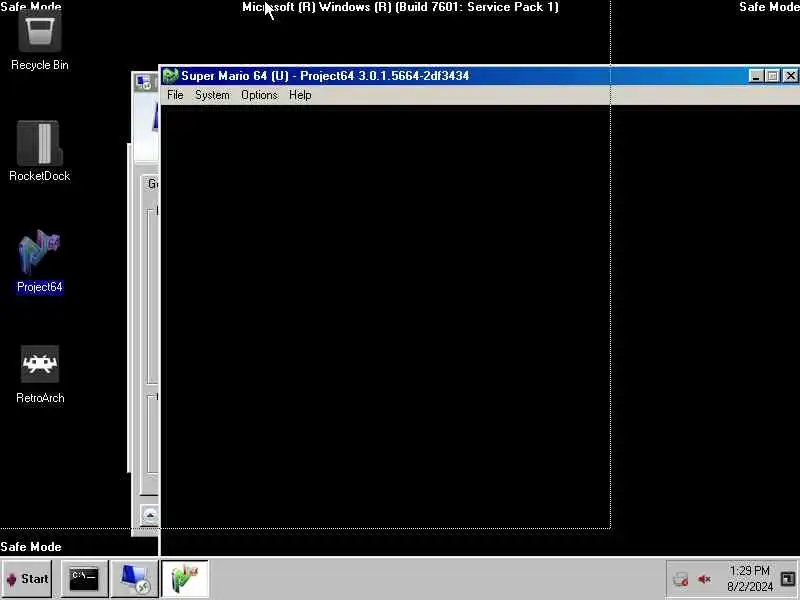Select the RocketDock desktop icon
The height and width of the screenshot is (600, 800).
pos(40,151)
